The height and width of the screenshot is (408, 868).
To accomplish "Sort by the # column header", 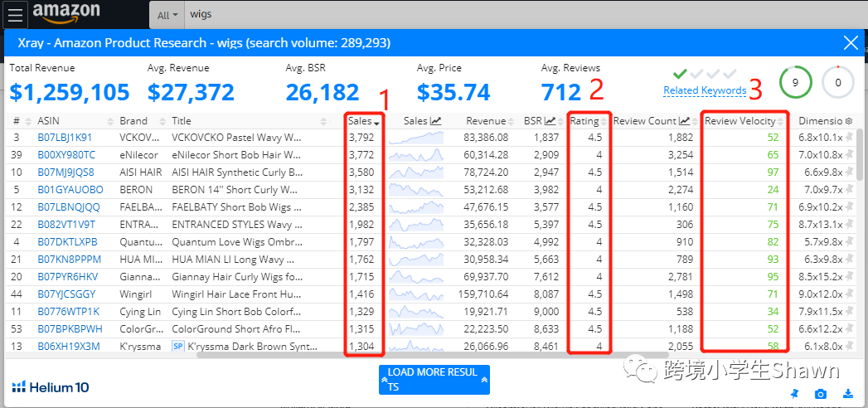I will [x=17, y=121].
